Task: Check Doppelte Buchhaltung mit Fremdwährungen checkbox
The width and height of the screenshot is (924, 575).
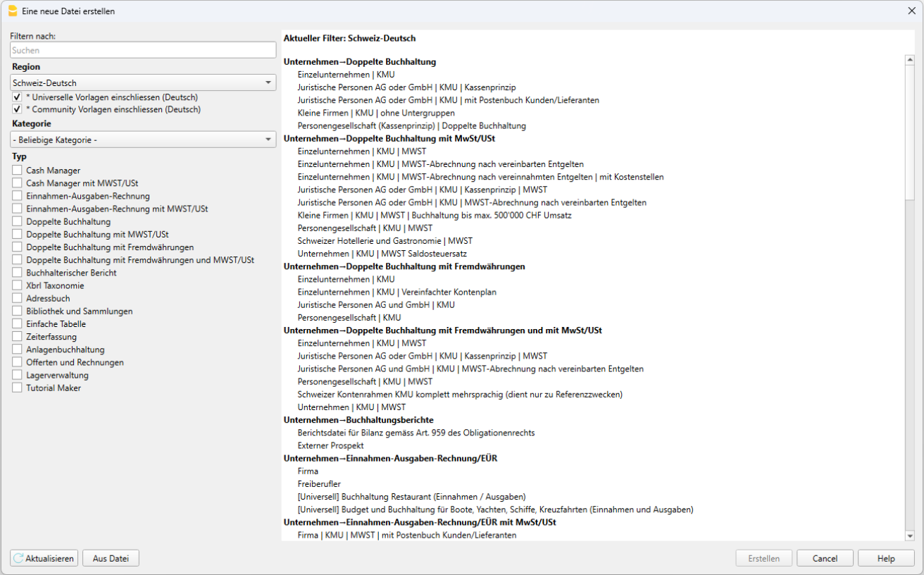Action: pyautogui.click(x=17, y=247)
